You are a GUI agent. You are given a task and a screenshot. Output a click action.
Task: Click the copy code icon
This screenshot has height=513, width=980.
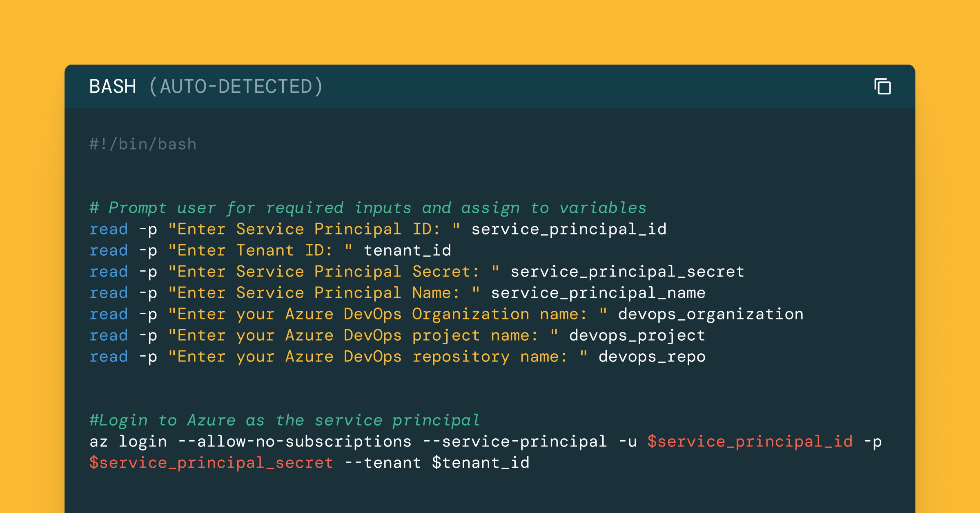point(882,86)
